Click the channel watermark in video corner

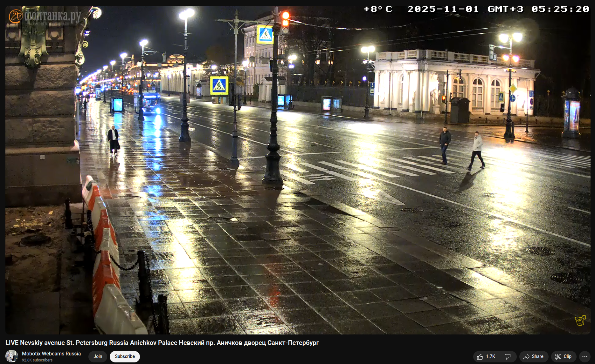[x=580, y=320]
